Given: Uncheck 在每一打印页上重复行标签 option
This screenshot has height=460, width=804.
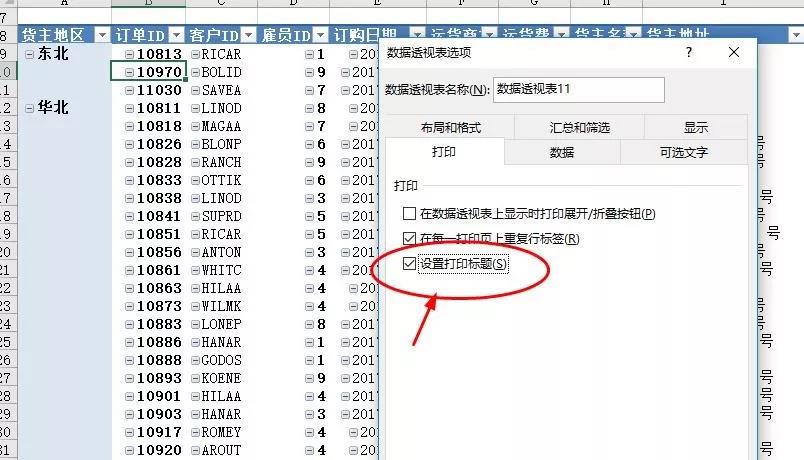Looking at the screenshot, I should (409, 238).
